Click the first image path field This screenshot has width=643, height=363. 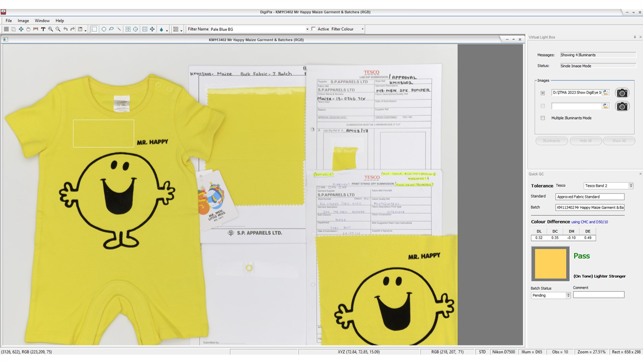576,93
